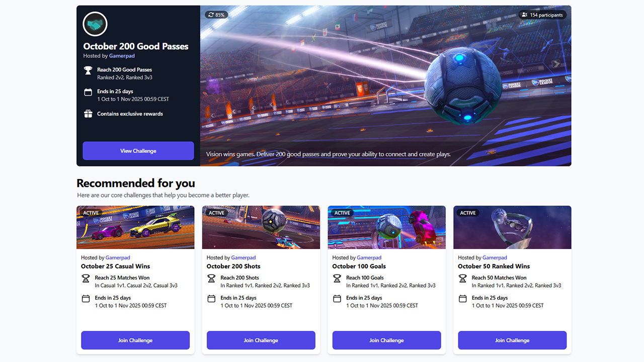Click the October 100 Goals title

coord(359,266)
